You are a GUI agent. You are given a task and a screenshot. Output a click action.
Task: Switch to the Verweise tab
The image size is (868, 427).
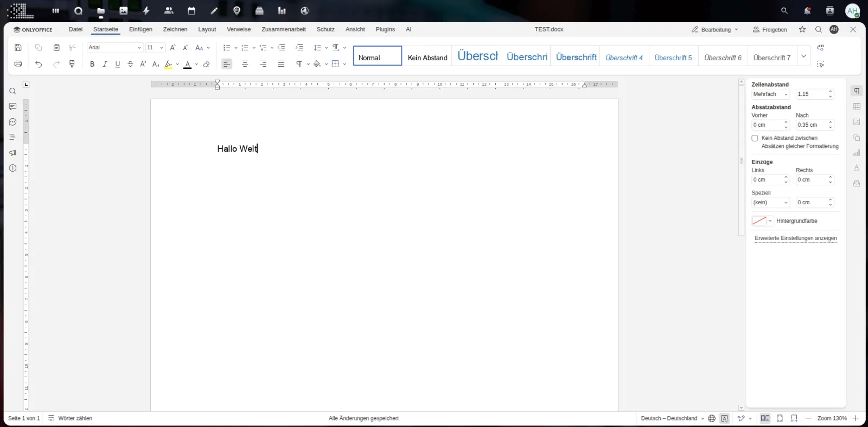point(239,29)
